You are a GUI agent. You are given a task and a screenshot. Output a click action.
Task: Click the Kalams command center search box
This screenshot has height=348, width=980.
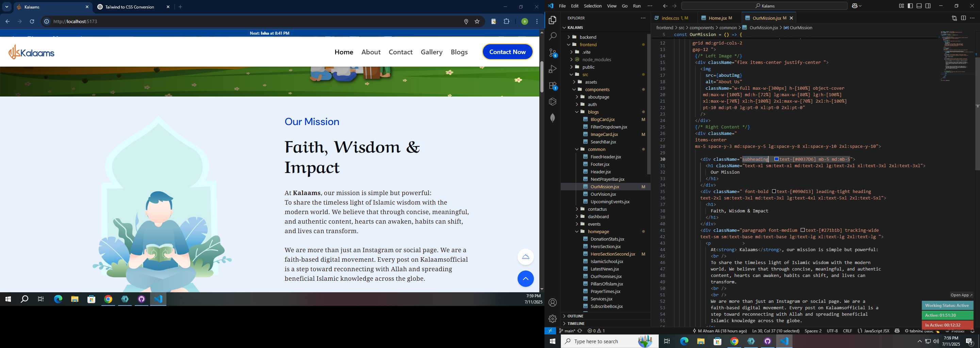point(764,6)
